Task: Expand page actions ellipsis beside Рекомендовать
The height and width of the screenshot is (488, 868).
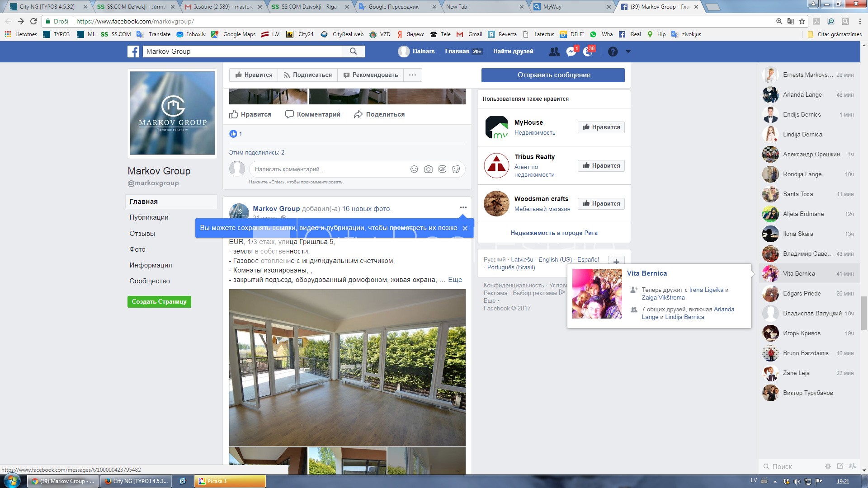Action: pos(412,75)
